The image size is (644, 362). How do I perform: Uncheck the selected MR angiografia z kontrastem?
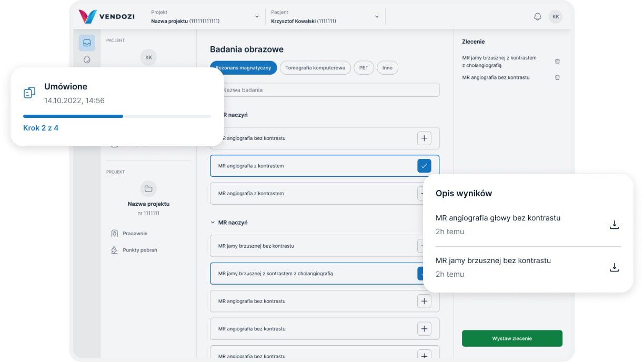424,166
